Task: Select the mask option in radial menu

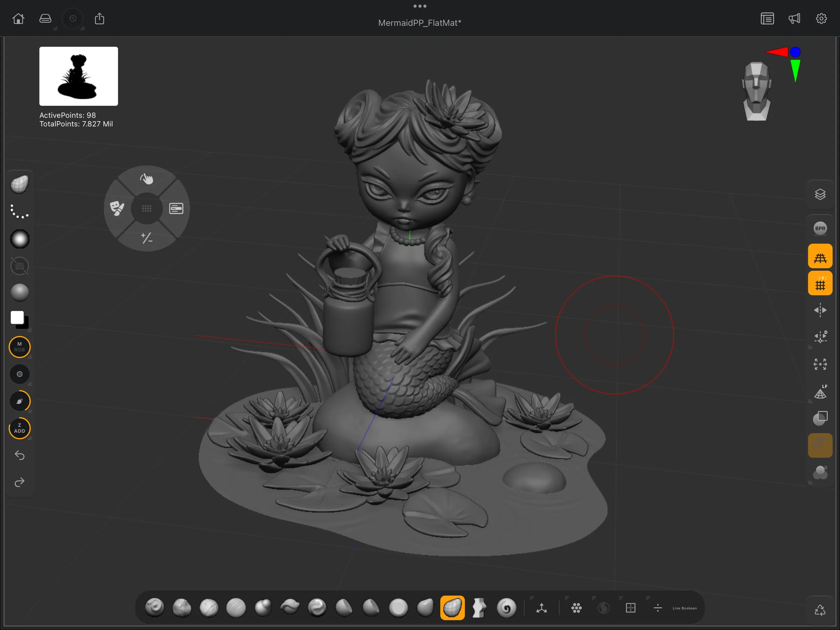Action: (117, 208)
